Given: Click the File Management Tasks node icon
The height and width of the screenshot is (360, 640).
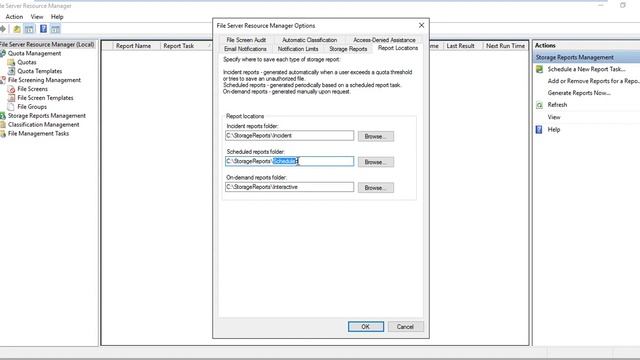Looking at the screenshot, I should 3,134.
